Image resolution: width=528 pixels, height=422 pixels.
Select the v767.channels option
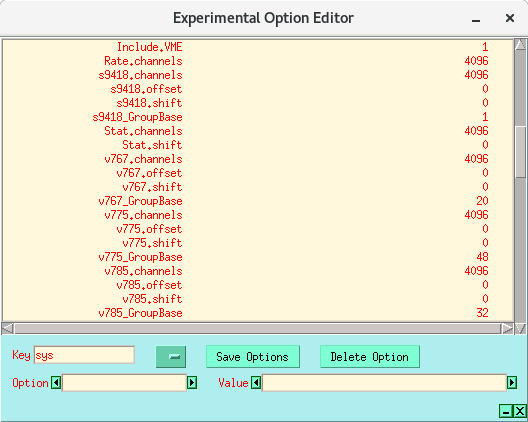pyautogui.click(x=143, y=159)
